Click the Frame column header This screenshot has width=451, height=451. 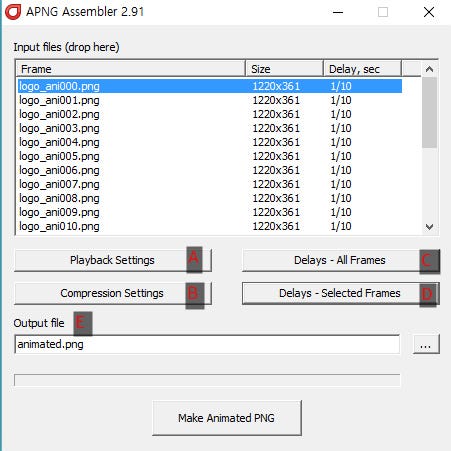pyautogui.click(x=131, y=69)
